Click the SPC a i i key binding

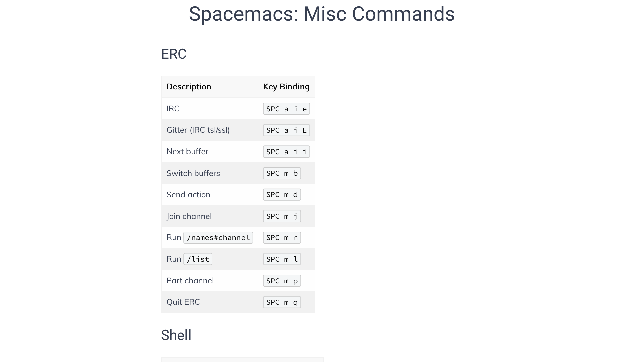286,152
